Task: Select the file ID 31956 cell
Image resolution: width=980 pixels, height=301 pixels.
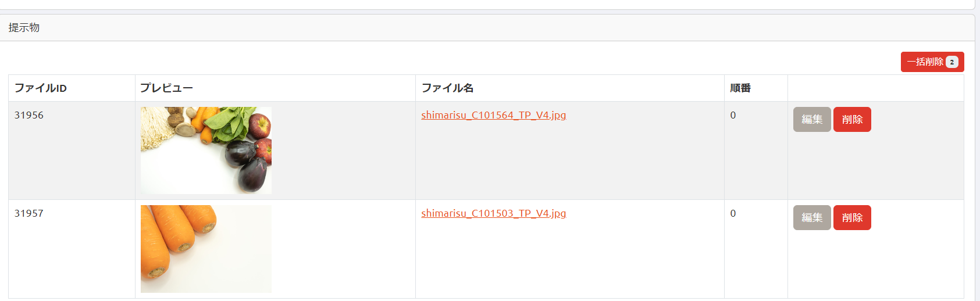Action: coord(29,115)
